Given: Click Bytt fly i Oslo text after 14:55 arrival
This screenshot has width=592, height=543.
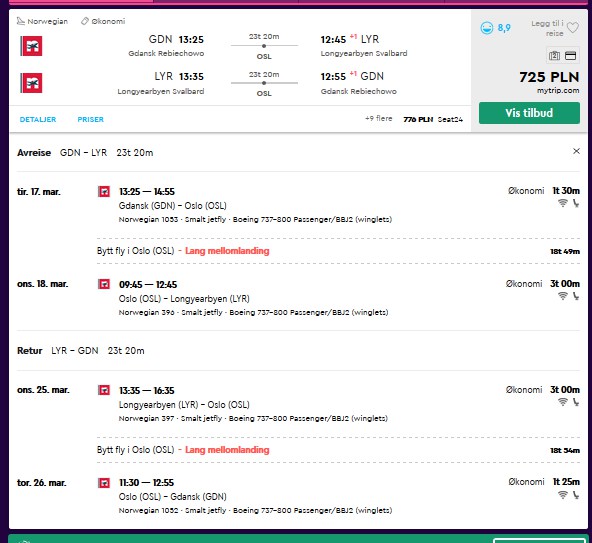Looking at the screenshot, I should pyautogui.click(x=136, y=251).
